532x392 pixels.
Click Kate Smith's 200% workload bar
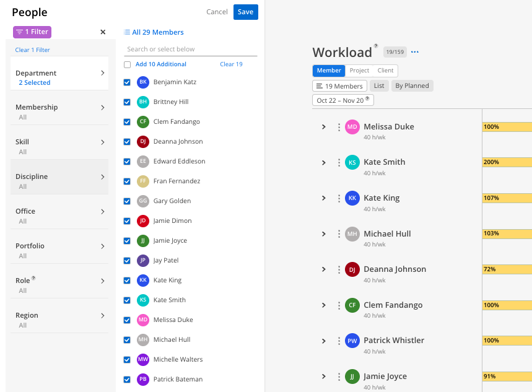507,162
